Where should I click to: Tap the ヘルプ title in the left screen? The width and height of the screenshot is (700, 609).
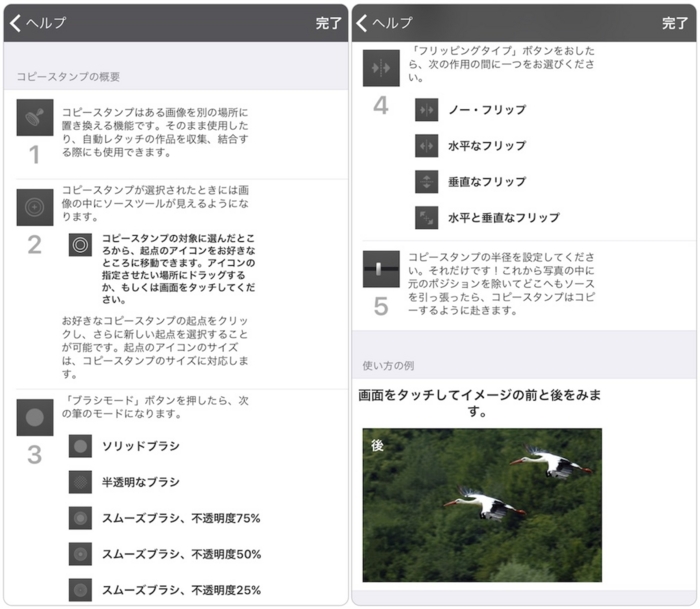46,23
